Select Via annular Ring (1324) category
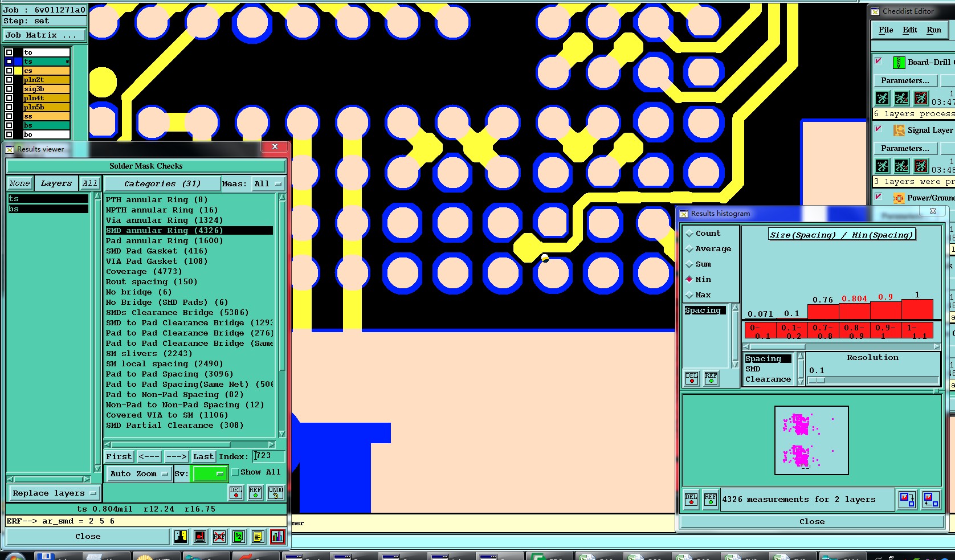Viewport: 955px width, 560px height. 164,220
